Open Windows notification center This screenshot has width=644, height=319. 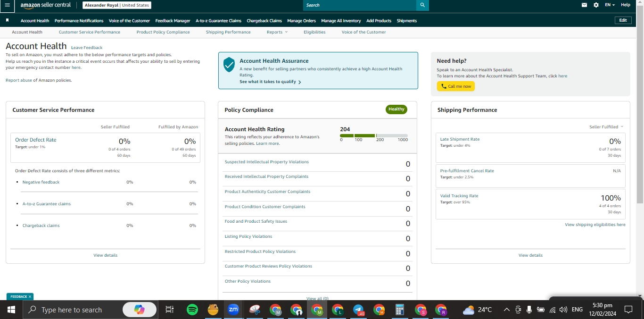[628, 310]
